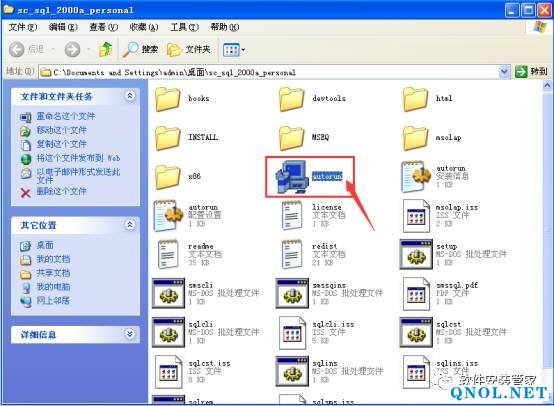Select the x86 folder icon
The width and height of the screenshot is (554, 406).
[167, 176]
